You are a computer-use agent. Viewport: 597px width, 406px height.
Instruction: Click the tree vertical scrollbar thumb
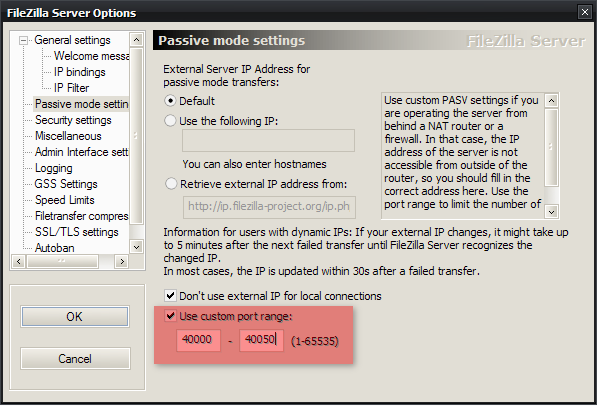tap(136, 135)
